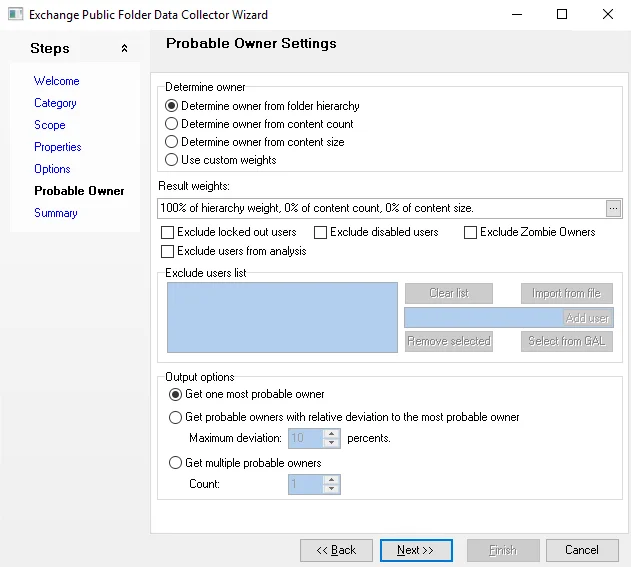631x567 pixels.
Task: Click the user name entry field
Action: (x=483, y=318)
